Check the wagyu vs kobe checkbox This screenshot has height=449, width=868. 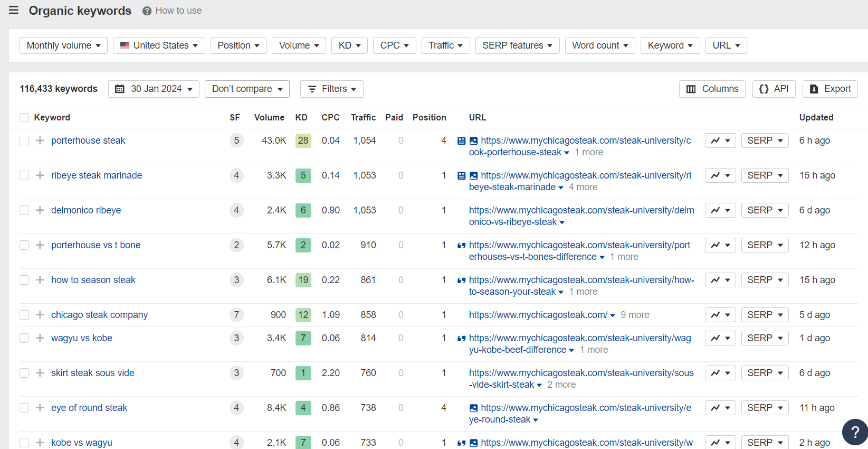pyautogui.click(x=24, y=338)
